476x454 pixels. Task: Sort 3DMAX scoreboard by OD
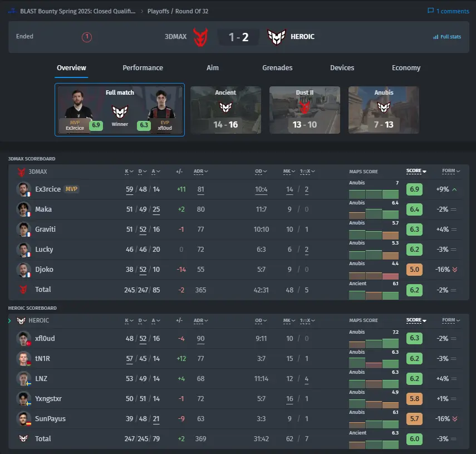pos(261,171)
